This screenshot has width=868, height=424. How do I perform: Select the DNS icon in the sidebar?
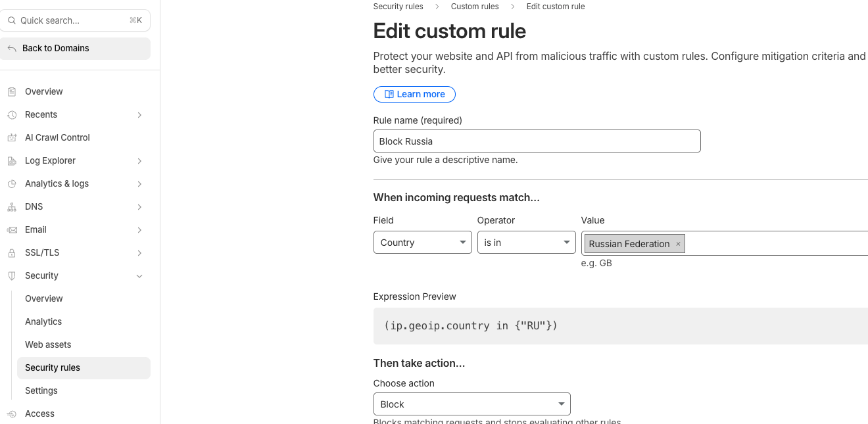click(x=12, y=206)
